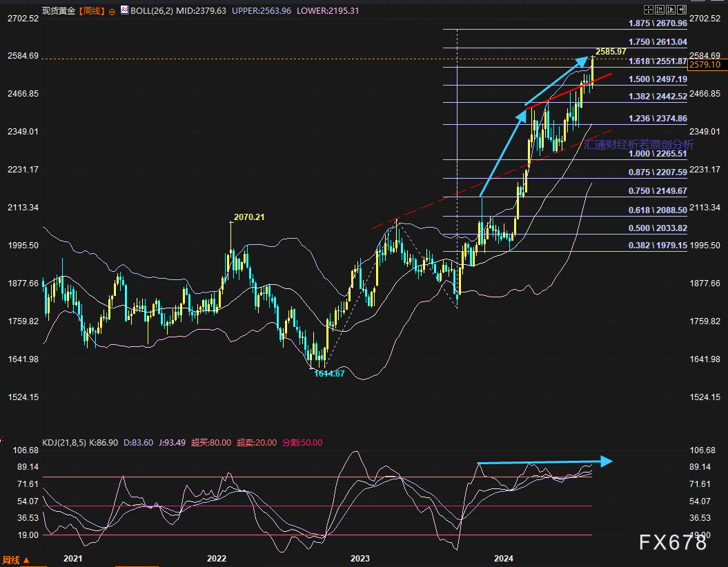The image size is (728, 567).
Task: Click the 2585.97 high price label
Action: click(x=611, y=52)
